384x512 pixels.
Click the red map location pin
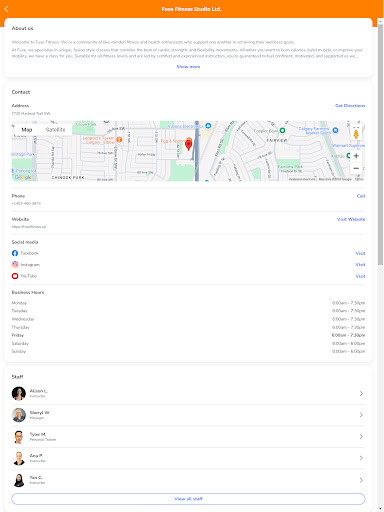(x=188, y=145)
